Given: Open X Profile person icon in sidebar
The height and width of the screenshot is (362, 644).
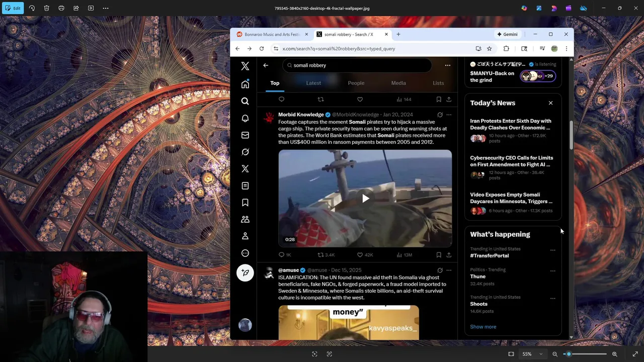Looking at the screenshot, I should (x=245, y=236).
